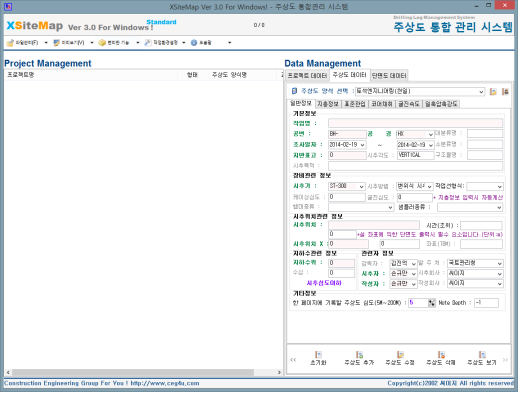This screenshot has width=518, height=393.
Task: Click the edit-form icon right of form selector
Action: click(x=493, y=92)
